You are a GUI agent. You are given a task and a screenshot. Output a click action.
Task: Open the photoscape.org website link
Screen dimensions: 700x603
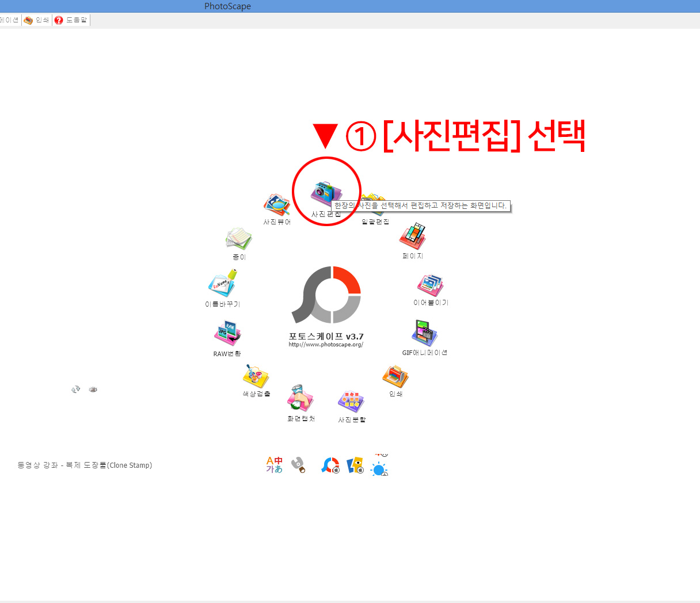(326, 345)
